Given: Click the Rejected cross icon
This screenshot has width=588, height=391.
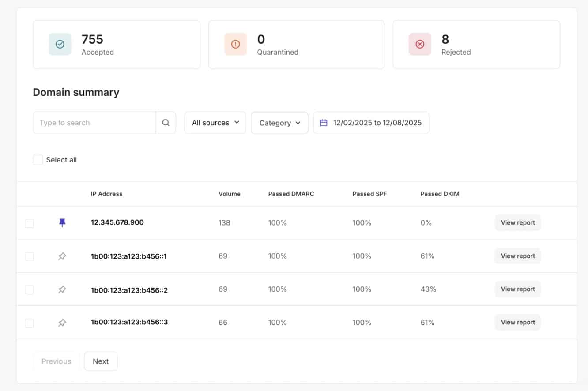Looking at the screenshot, I should pos(420,44).
